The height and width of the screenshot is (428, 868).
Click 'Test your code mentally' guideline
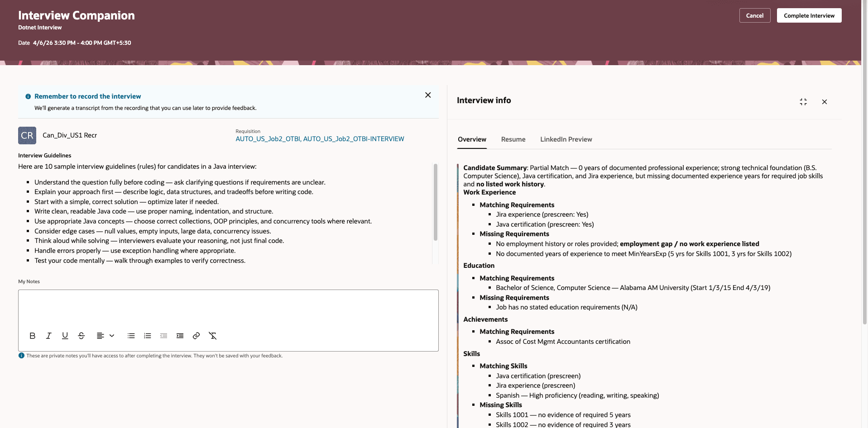pos(140,261)
